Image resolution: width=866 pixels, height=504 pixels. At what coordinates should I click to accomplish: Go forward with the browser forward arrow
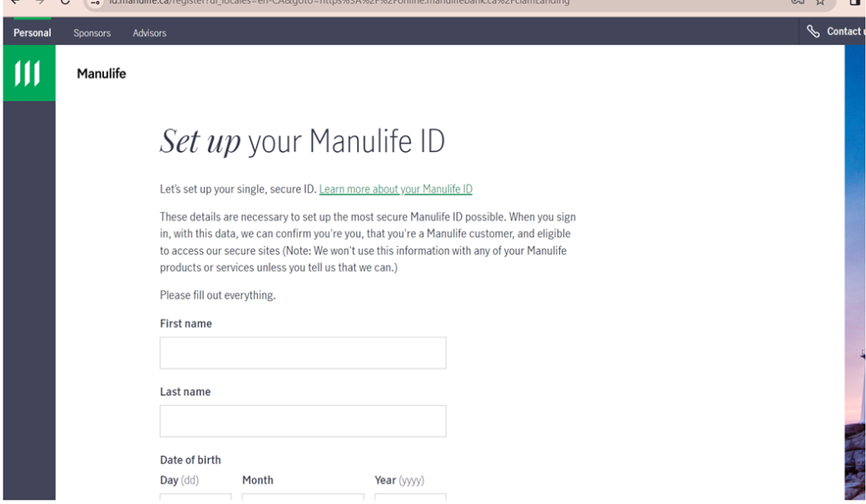40,3
